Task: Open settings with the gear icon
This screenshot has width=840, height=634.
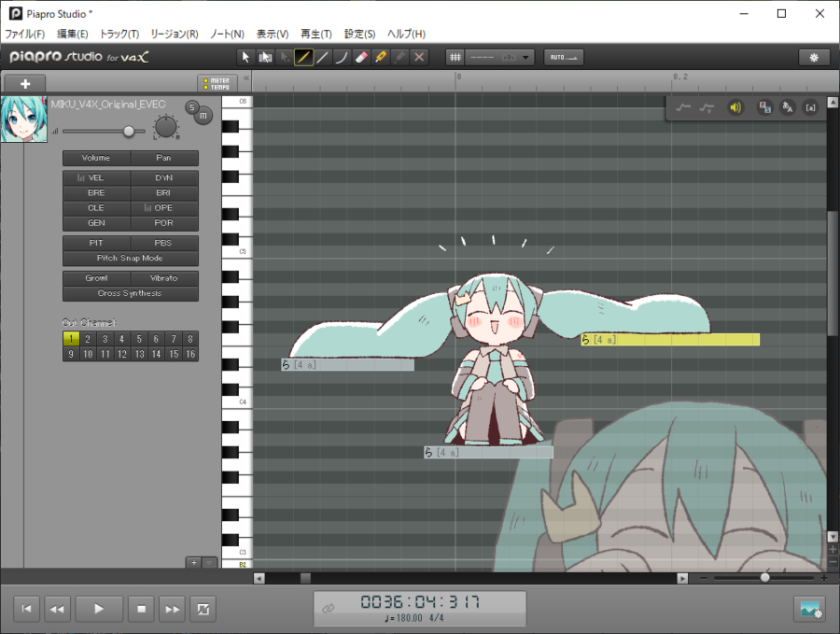Action: pyautogui.click(x=814, y=57)
